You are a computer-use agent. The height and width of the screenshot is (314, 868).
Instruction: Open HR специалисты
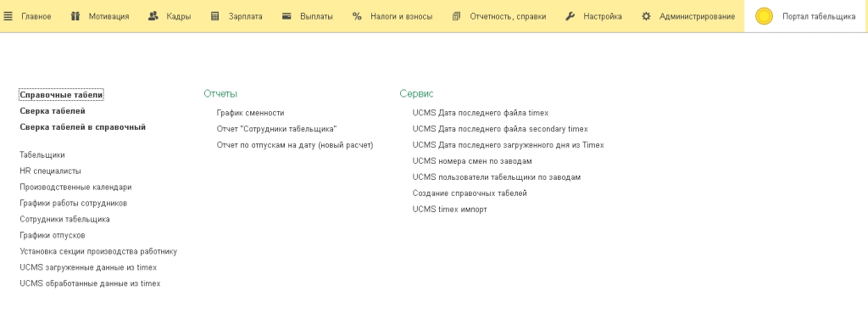[x=50, y=171]
